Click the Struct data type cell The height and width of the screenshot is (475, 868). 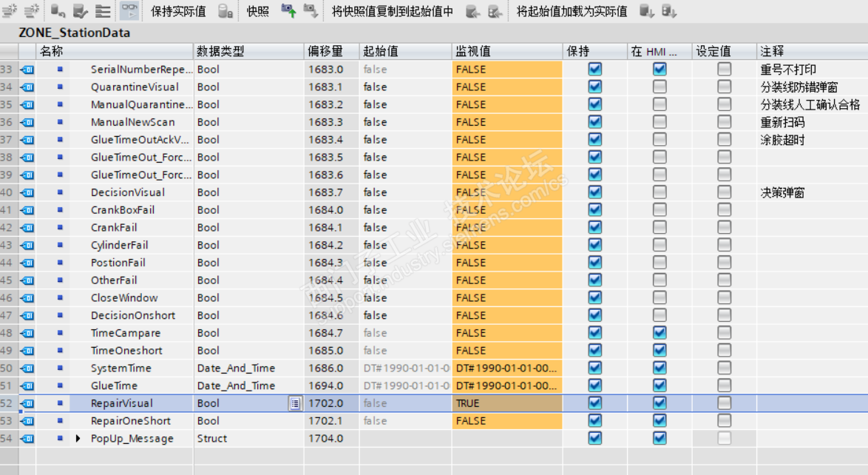click(212, 439)
